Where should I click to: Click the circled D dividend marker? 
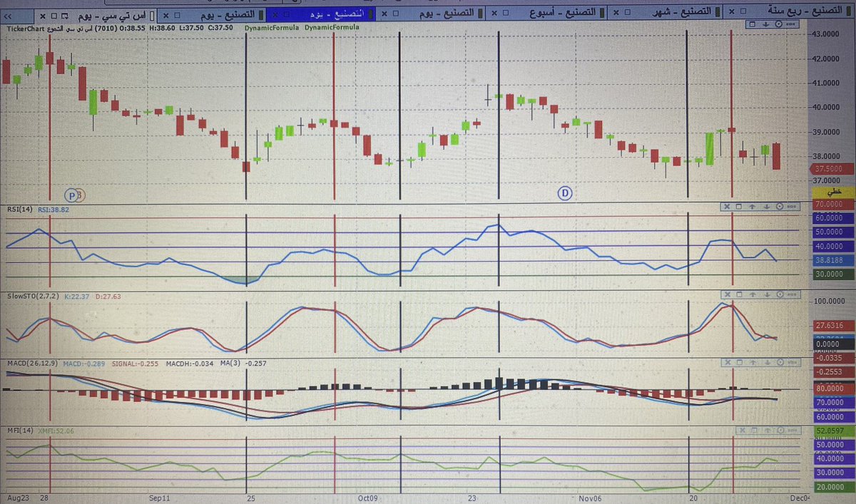pyautogui.click(x=565, y=192)
